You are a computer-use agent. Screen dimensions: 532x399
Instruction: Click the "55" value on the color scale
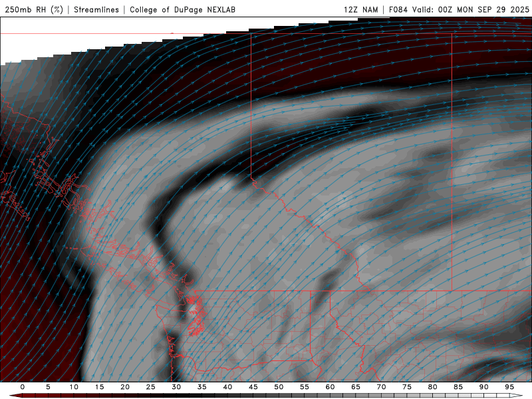pos(305,387)
